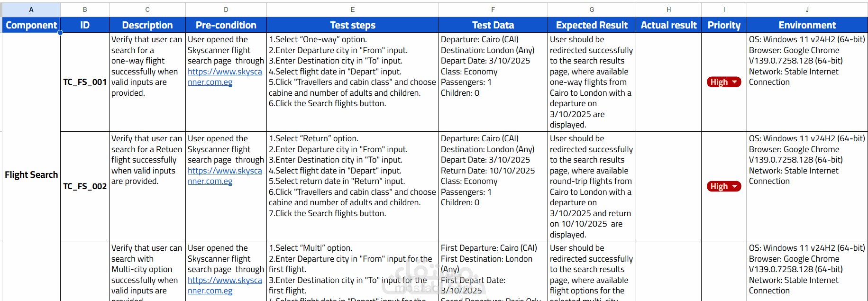Click the Component header cell
Viewport: 868px width, 301px height.
click(31, 25)
